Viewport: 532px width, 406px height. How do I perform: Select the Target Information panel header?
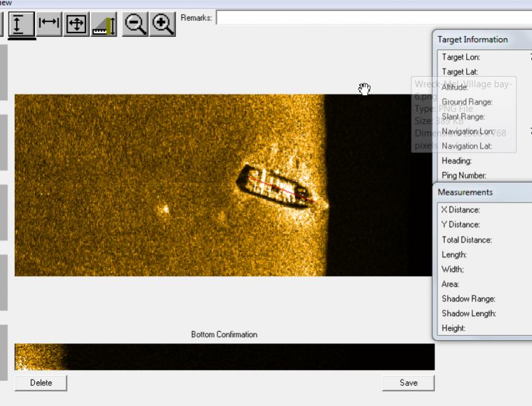[472, 39]
